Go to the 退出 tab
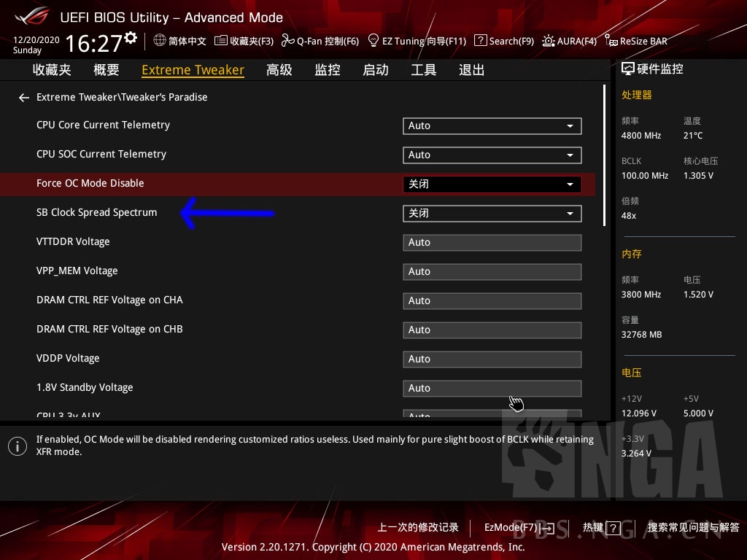 coord(472,70)
